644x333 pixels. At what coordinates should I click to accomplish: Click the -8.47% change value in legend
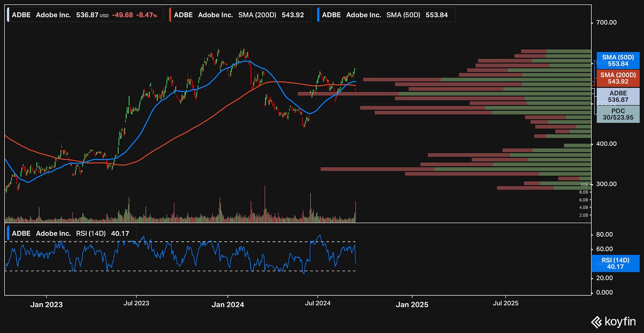pos(147,15)
